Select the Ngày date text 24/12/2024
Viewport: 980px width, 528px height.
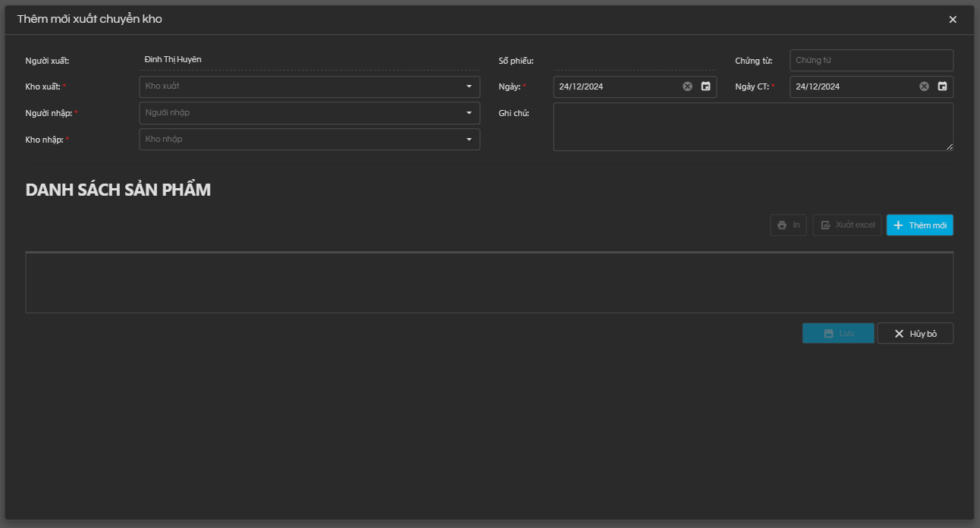[x=581, y=86]
